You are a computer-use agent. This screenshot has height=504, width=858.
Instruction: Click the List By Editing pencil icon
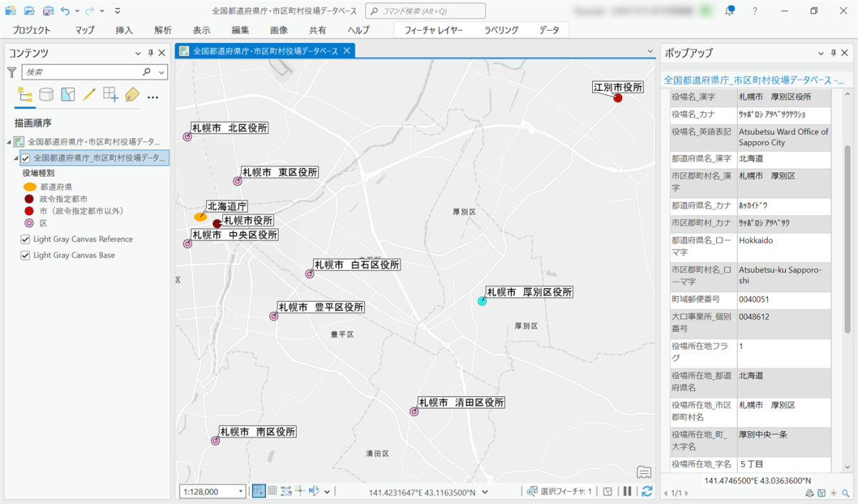[89, 94]
